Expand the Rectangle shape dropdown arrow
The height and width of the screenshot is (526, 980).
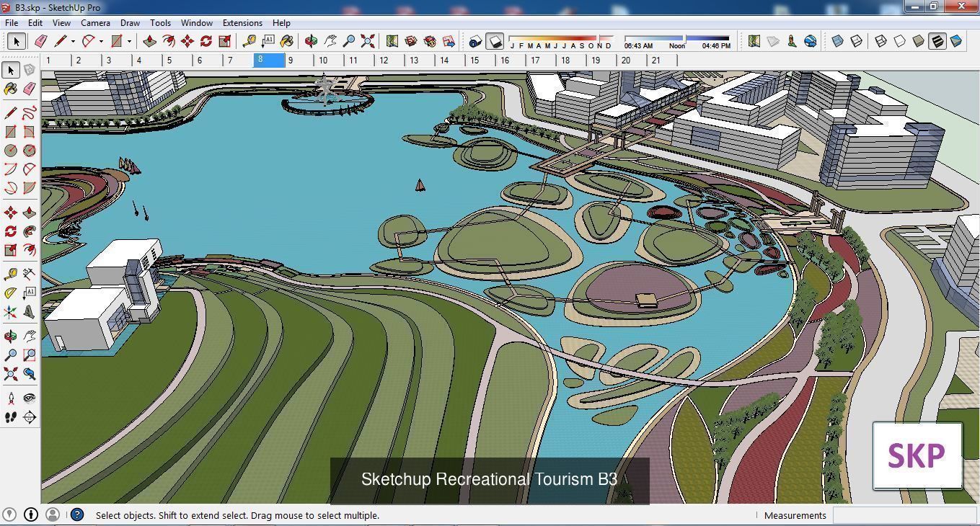(x=129, y=41)
